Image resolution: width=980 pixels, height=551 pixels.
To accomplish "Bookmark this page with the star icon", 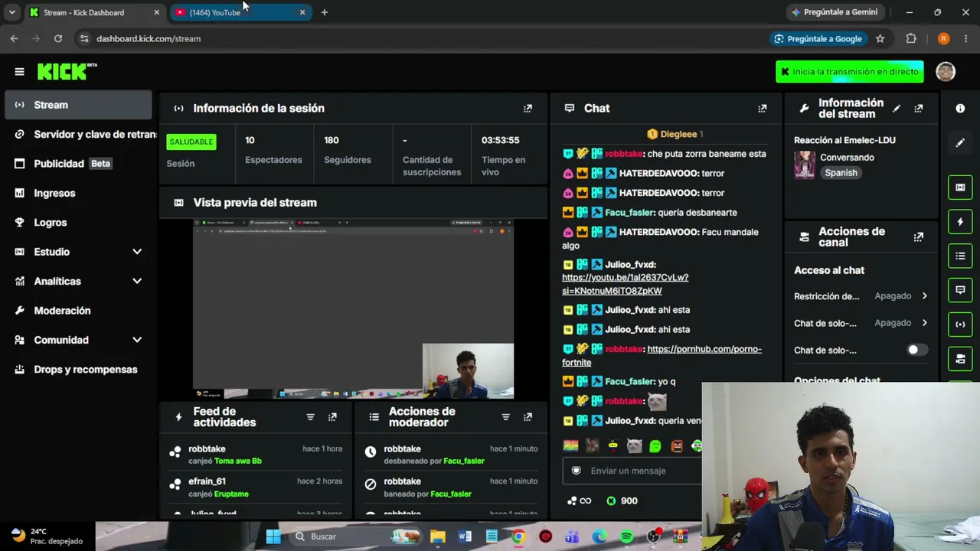I will point(880,38).
